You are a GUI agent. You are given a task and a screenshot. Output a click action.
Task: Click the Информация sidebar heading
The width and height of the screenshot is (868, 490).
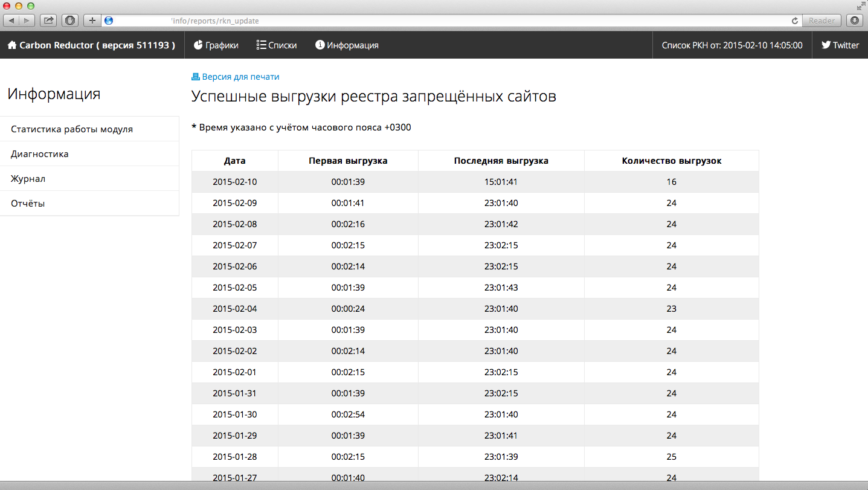[x=54, y=94]
